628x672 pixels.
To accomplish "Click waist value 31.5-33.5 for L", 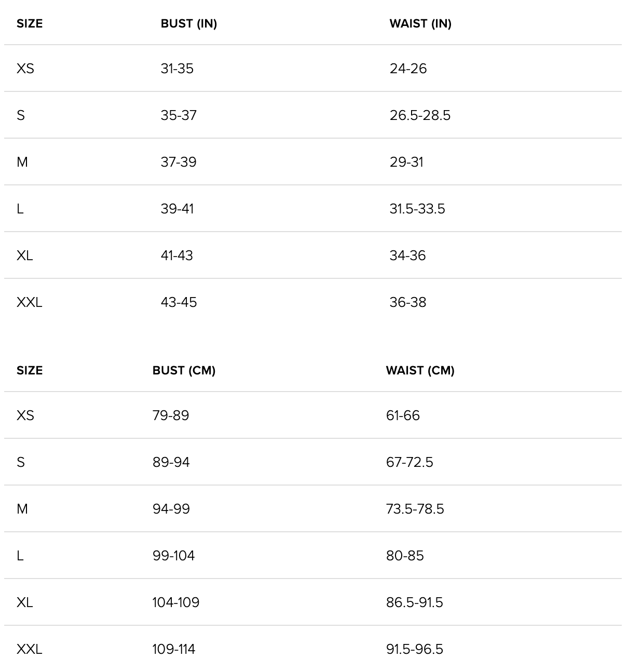I will [x=417, y=209].
